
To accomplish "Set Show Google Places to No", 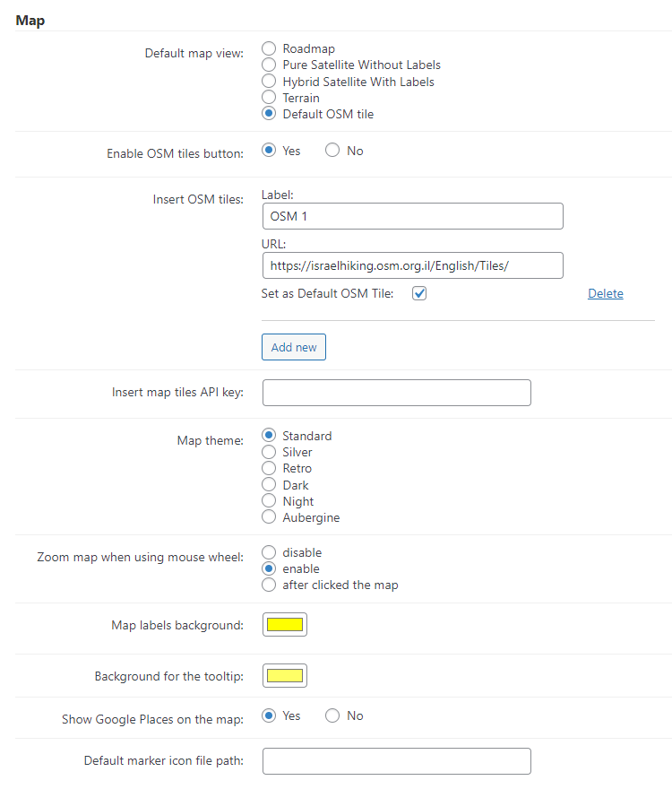I will 332,715.
